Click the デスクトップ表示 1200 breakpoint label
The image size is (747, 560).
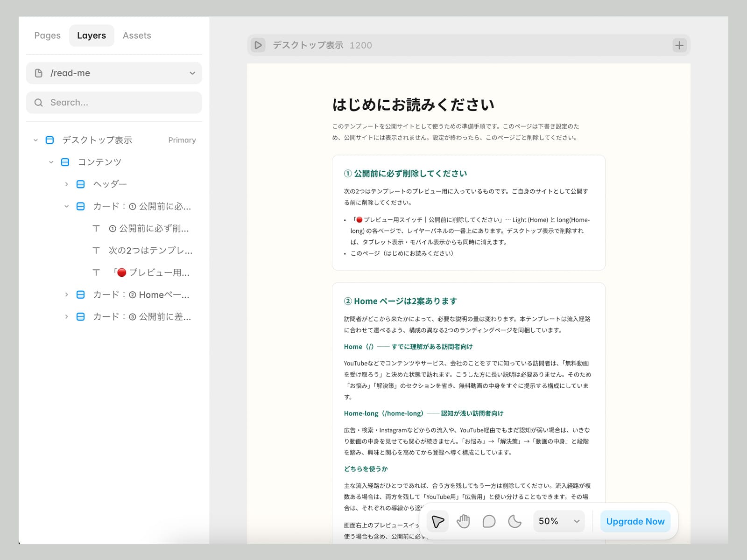[322, 45]
